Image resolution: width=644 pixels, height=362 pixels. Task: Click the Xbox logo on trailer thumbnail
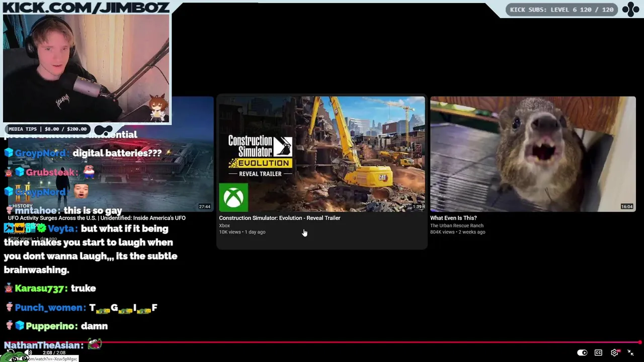[233, 197]
